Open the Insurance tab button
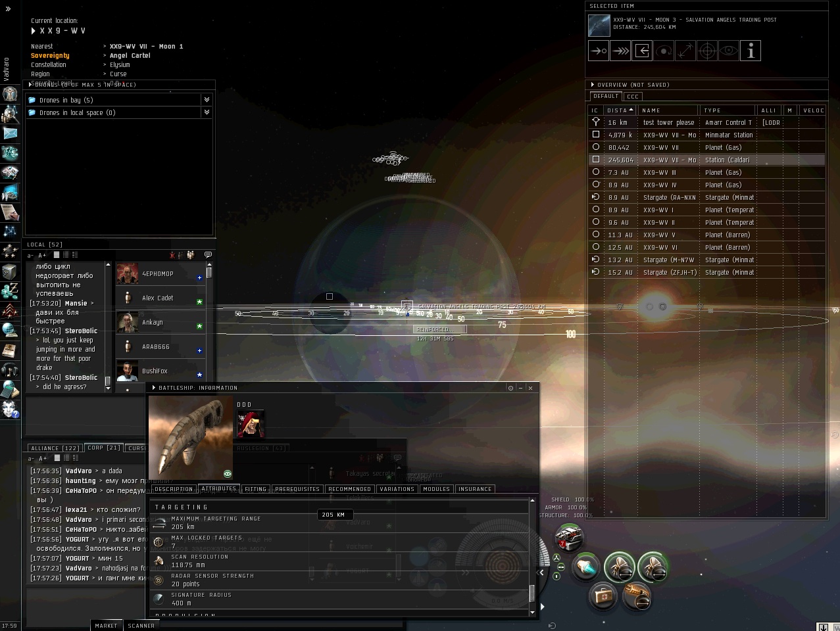This screenshot has width=840, height=631. pyautogui.click(x=475, y=489)
